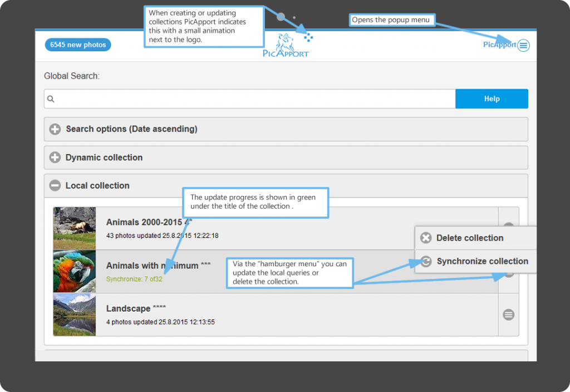Collapse the Local collection header
The height and width of the screenshot is (392, 570).
pyautogui.click(x=97, y=186)
